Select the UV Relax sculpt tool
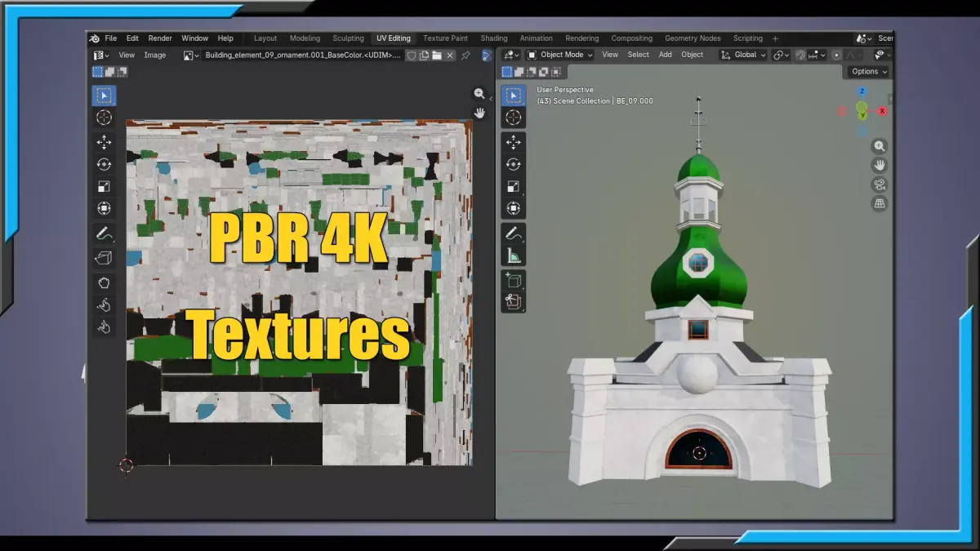Image resolution: width=980 pixels, height=551 pixels. click(x=104, y=305)
